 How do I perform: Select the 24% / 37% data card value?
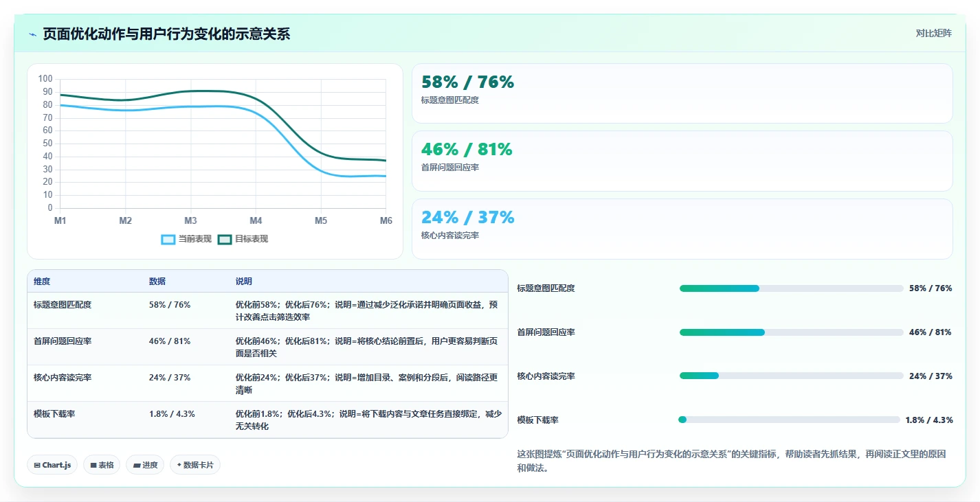pos(467,218)
